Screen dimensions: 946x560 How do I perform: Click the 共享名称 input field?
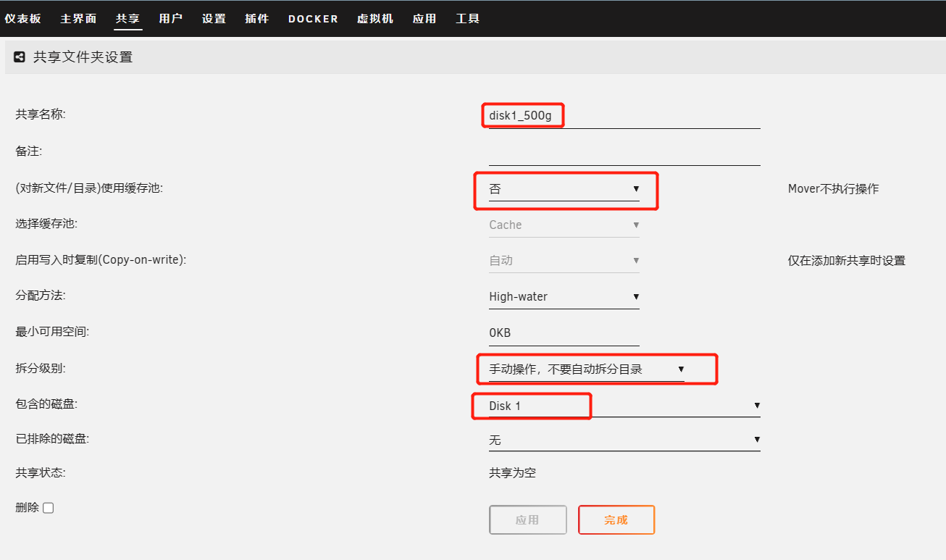[x=624, y=115]
